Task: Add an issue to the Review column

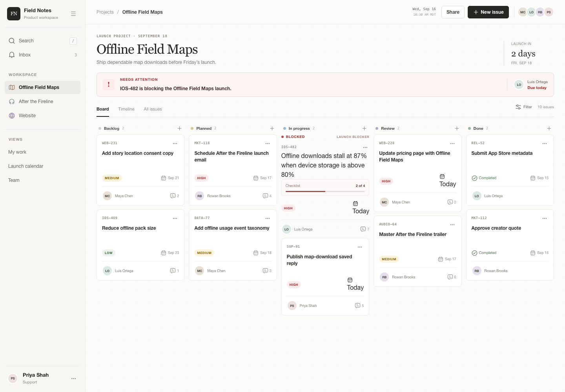Action: pos(457,129)
